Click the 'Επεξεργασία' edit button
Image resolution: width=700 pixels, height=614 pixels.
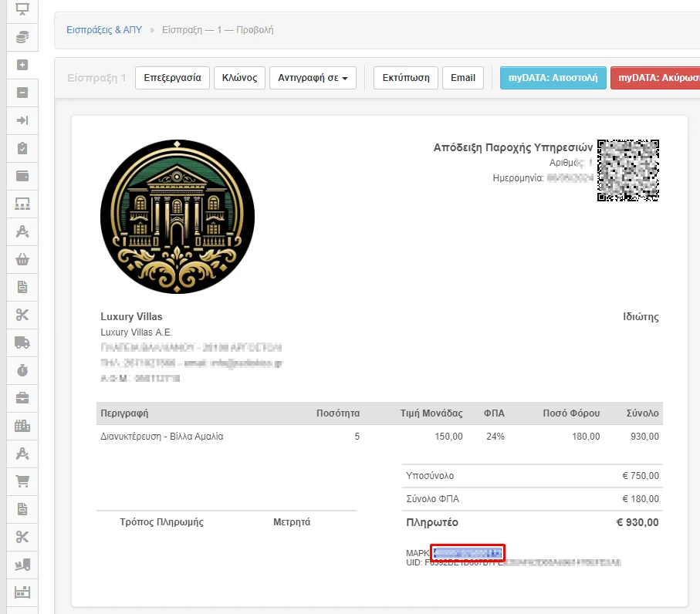click(x=172, y=78)
